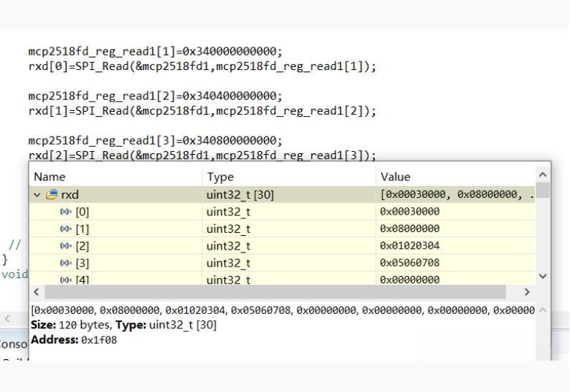Image resolution: width=570 pixels, height=392 pixels.
Task: Select the Type column header
Action: click(221, 177)
